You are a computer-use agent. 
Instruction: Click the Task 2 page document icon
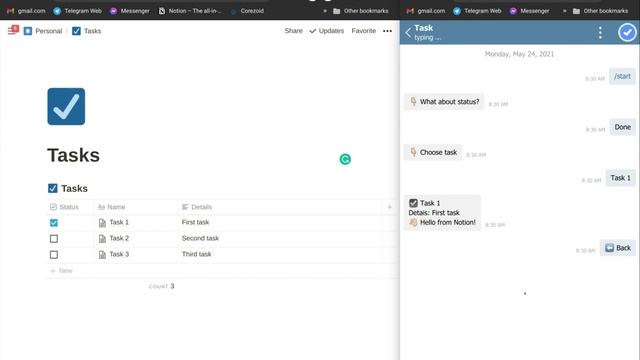click(102, 239)
